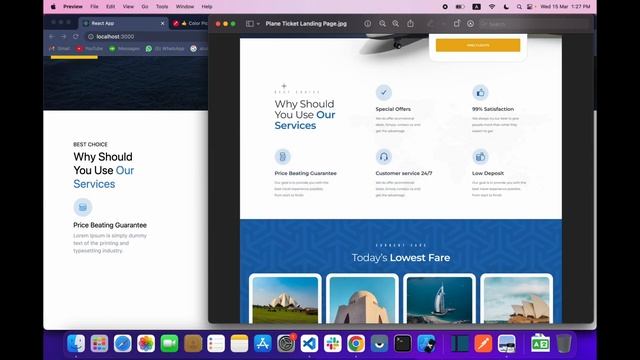Show image info inspector in Preview
Image resolution: width=640 pixels, height=360 pixels.
368,24
